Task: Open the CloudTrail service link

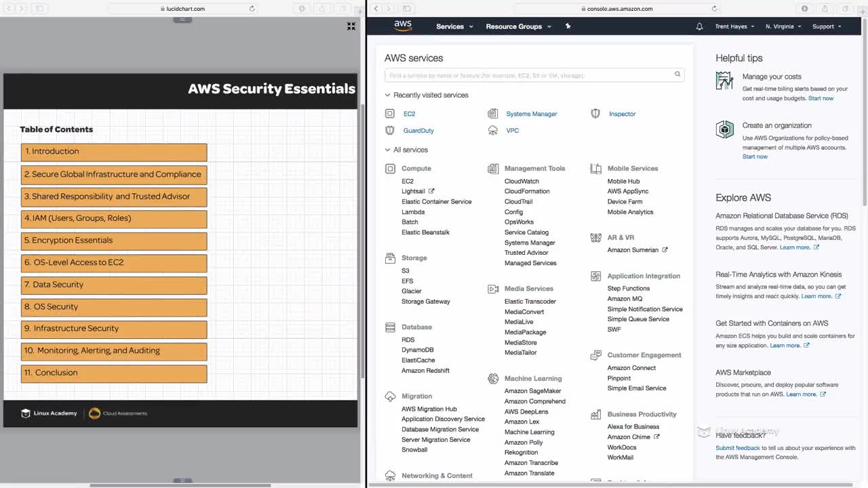Action: [x=518, y=201]
